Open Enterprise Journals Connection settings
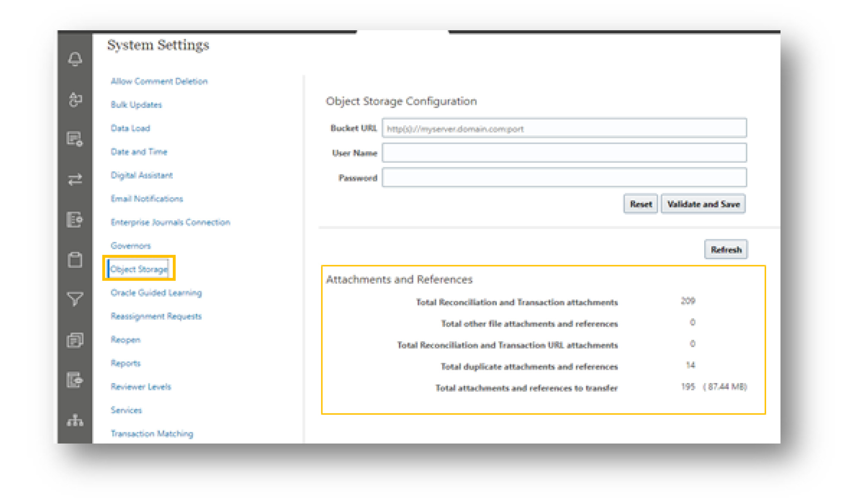The width and height of the screenshot is (864, 504). click(x=170, y=222)
